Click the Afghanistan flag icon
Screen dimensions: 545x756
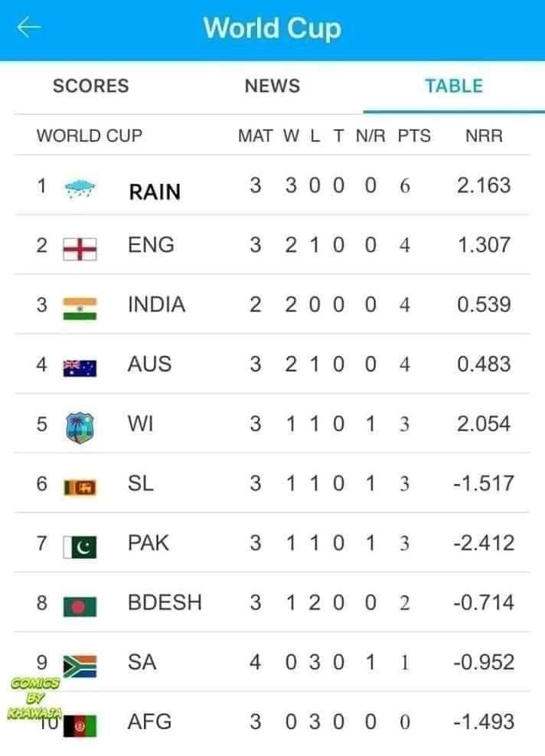click(x=80, y=726)
